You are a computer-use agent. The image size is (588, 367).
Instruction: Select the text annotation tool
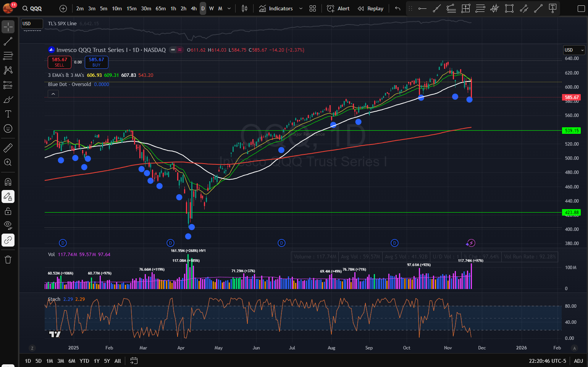tap(8, 114)
